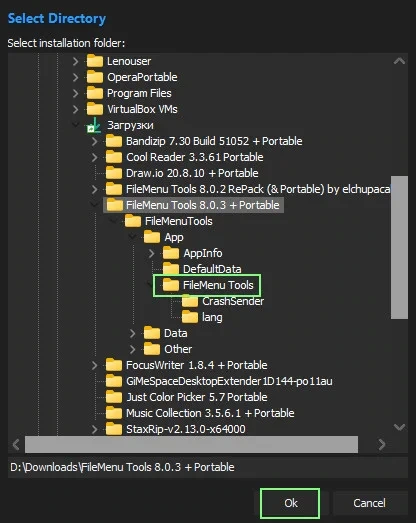
Task: Expand the Program Files node
Action: click(x=76, y=93)
